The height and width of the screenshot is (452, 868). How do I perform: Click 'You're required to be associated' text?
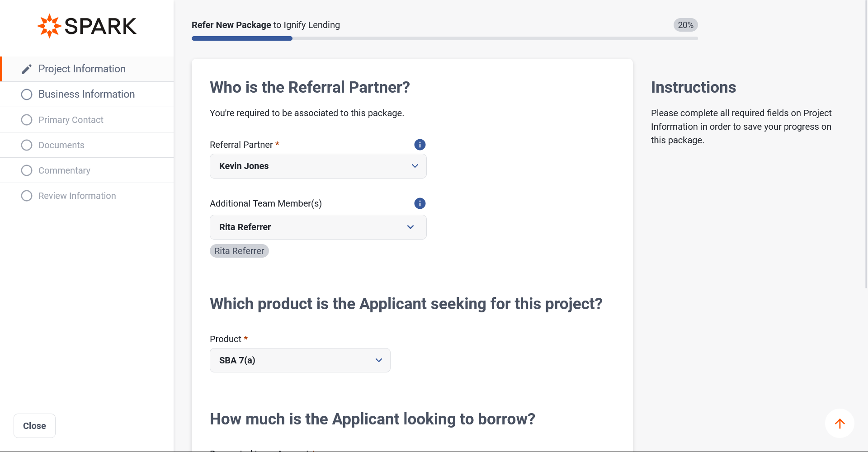pos(307,113)
